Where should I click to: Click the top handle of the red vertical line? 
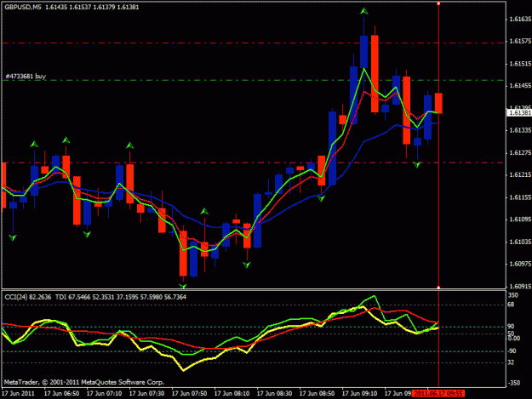[x=438, y=3]
